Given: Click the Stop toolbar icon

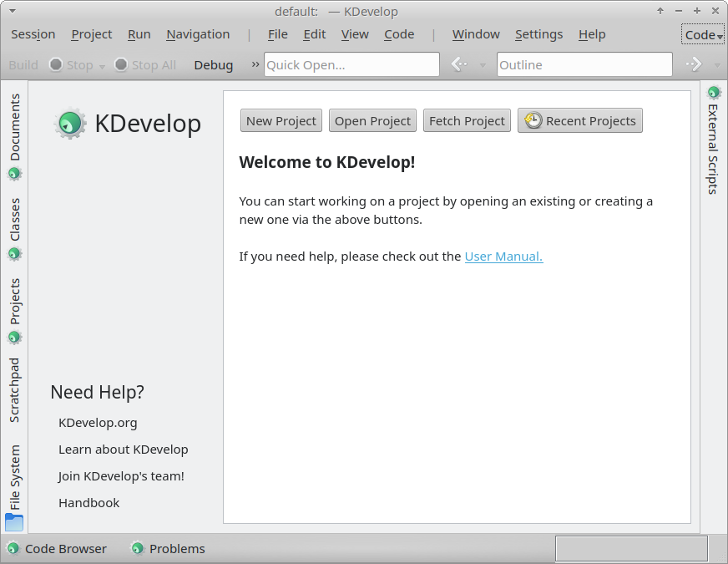Looking at the screenshot, I should coord(56,64).
